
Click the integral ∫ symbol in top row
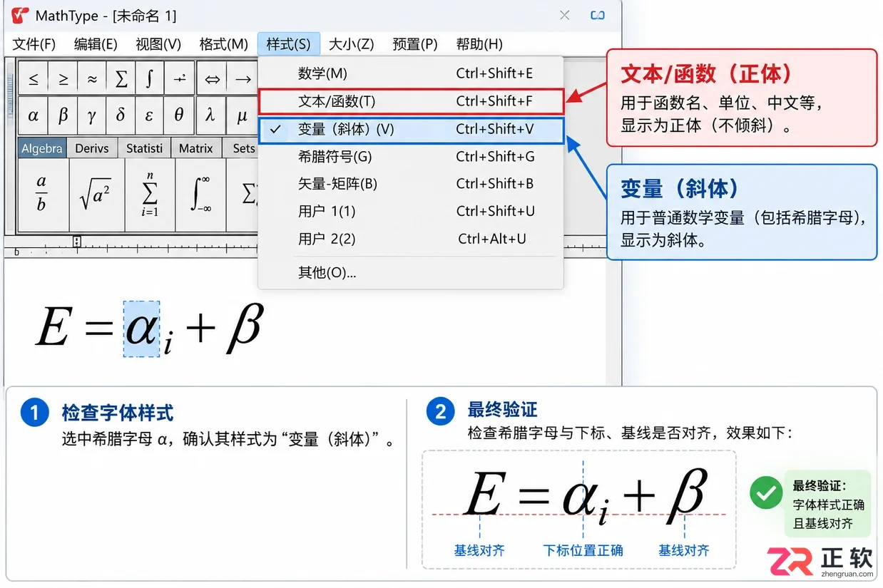point(150,78)
